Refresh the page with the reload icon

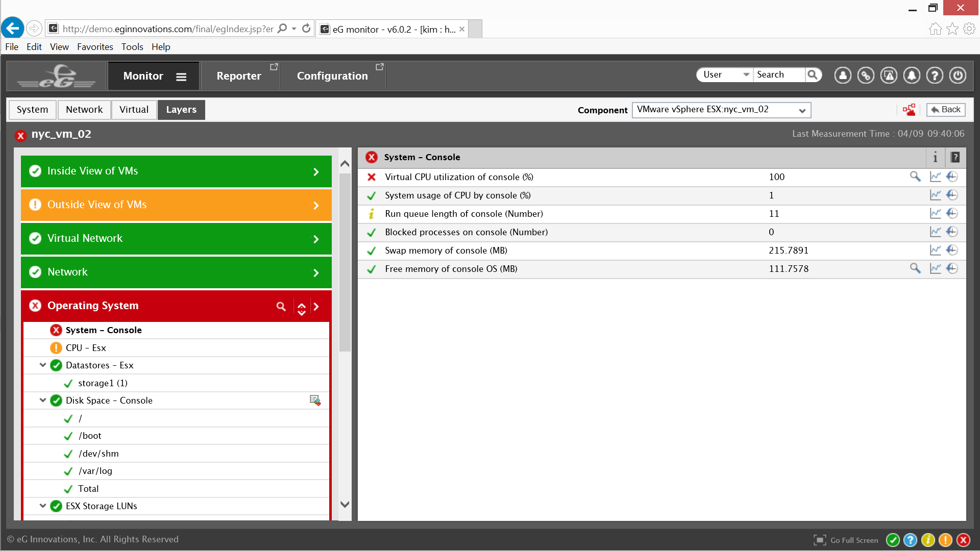point(306,29)
